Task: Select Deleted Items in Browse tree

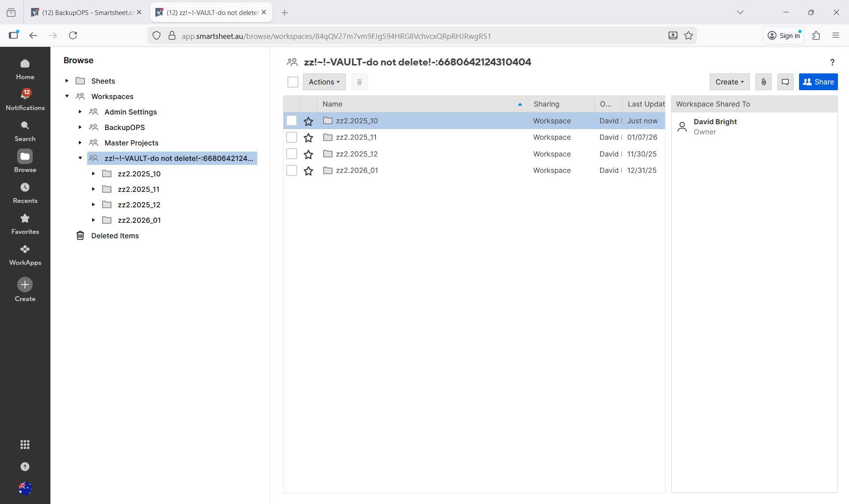Action: (115, 236)
